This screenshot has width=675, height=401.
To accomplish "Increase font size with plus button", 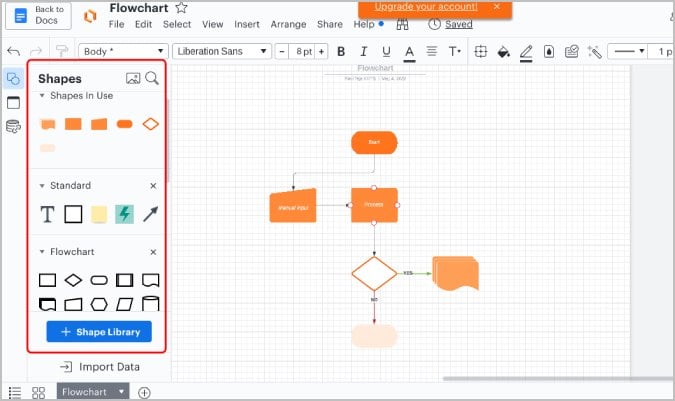I will (x=321, y=52).
